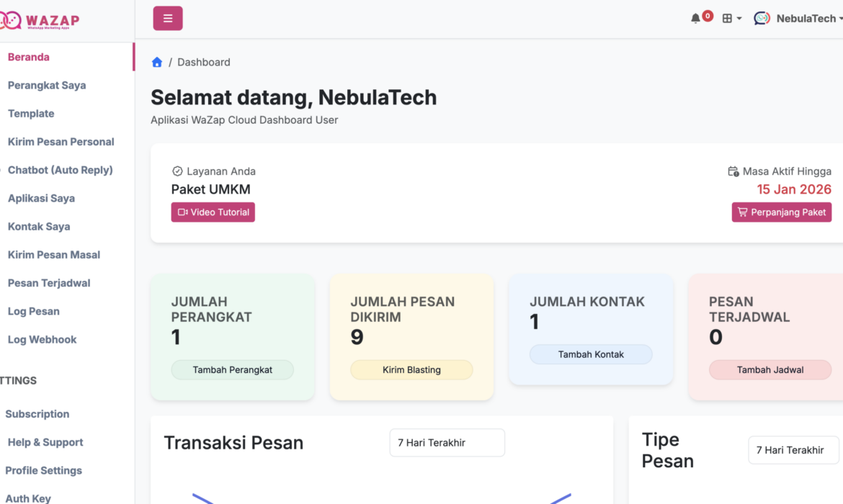Click the home breadcrumb icon
The height and width of the screenshot is (504, 843).
click(156, 62)
